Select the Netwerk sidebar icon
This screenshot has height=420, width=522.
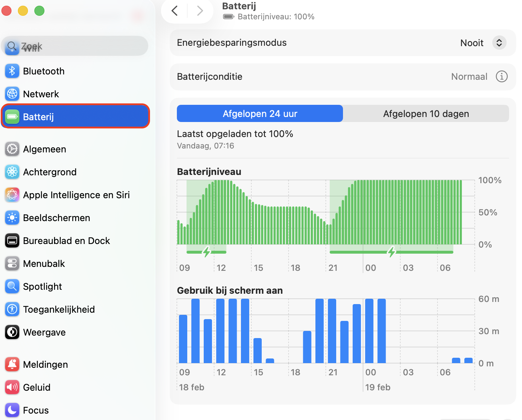pyautogui.click(x=12, y=94)
